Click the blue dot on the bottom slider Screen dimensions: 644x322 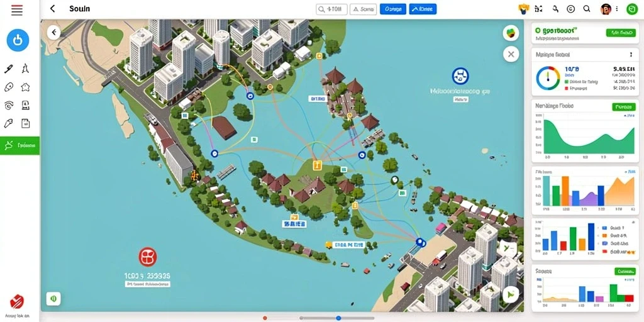[338, 318]
